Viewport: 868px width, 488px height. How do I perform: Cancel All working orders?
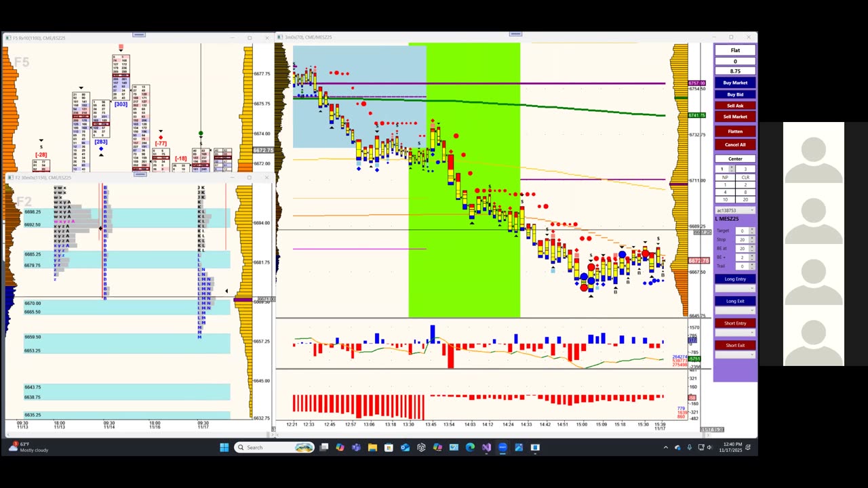tap(735, 144)
